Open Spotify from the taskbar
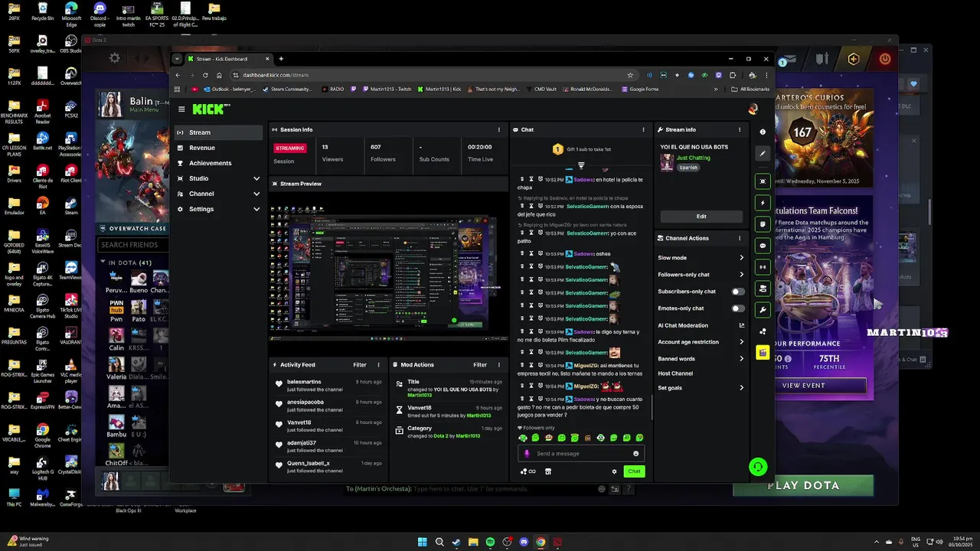This screenshot has width=980, height=551. (x=490, y=542)
